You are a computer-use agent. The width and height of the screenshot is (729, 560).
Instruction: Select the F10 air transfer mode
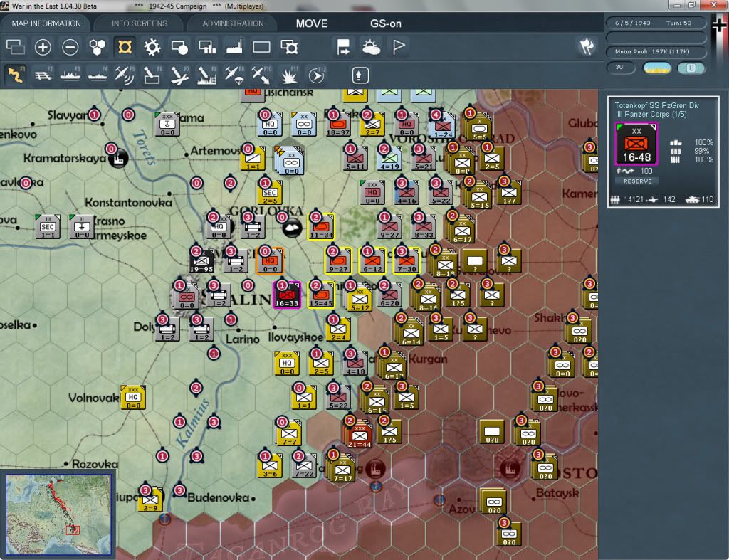[x=261, y=75]
